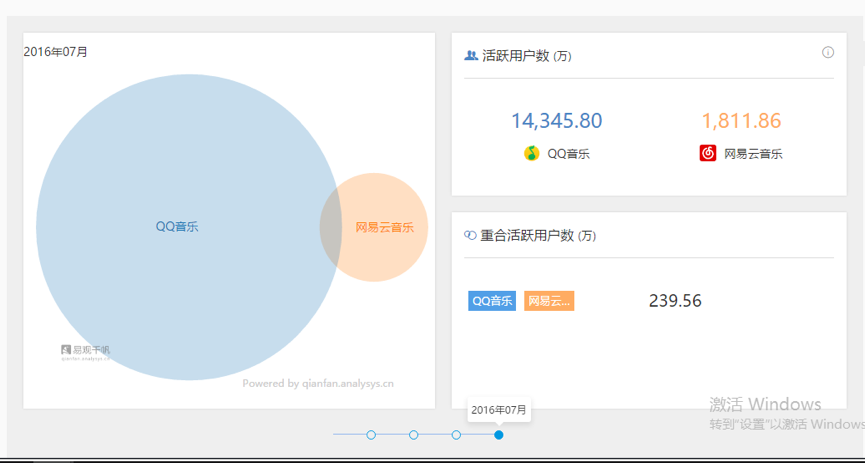Click the QQ音乐 name under 14,345.80
Viewport: 865px width, 463px height.
pos(568,154)
